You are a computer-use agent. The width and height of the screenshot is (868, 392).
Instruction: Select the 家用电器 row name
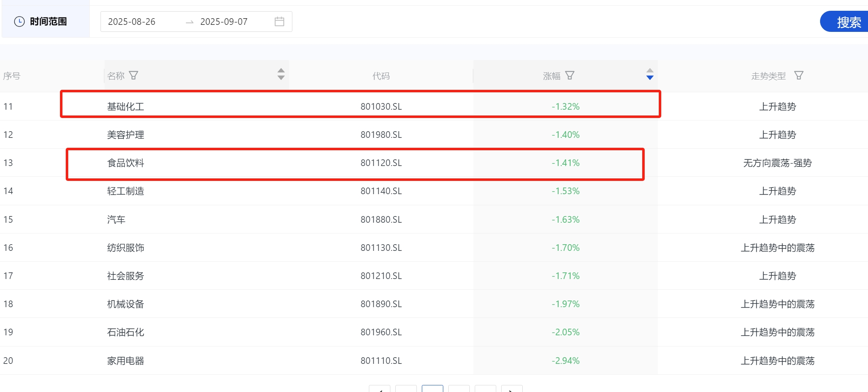pos(125,361)
